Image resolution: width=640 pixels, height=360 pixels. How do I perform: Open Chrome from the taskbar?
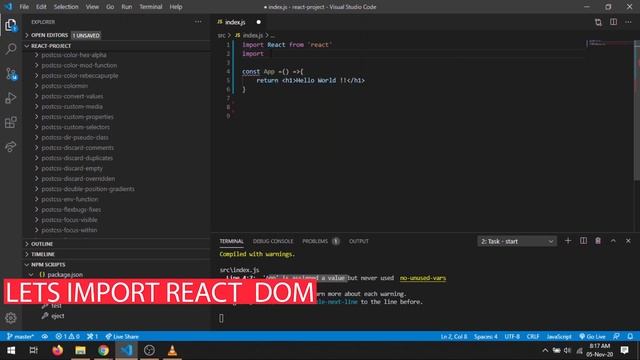(x=103, y=350)
